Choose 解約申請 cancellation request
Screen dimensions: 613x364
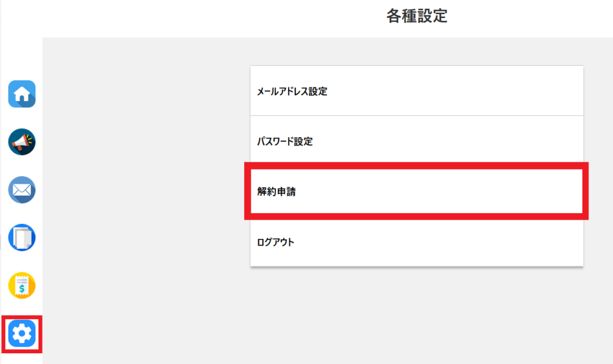pos(416,192)
